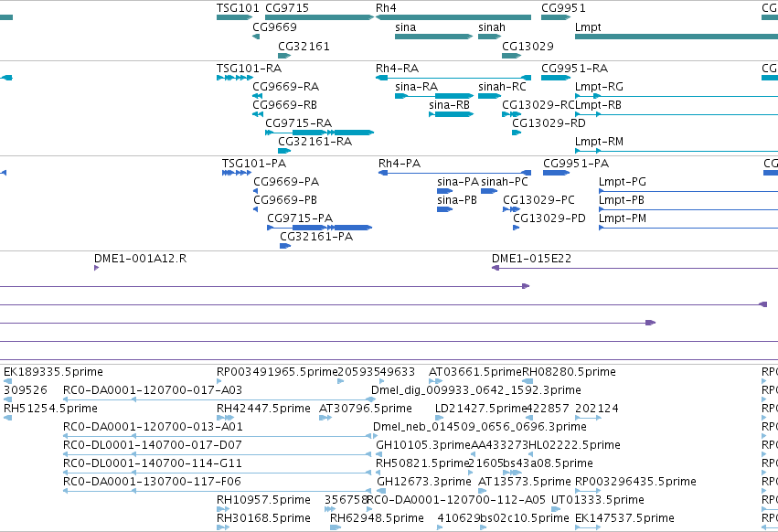The width and height of the screenshot is (778, 532).
Task: Select the Rh4 gene bar
Action: pyautogui.click(x=453, y=17)
